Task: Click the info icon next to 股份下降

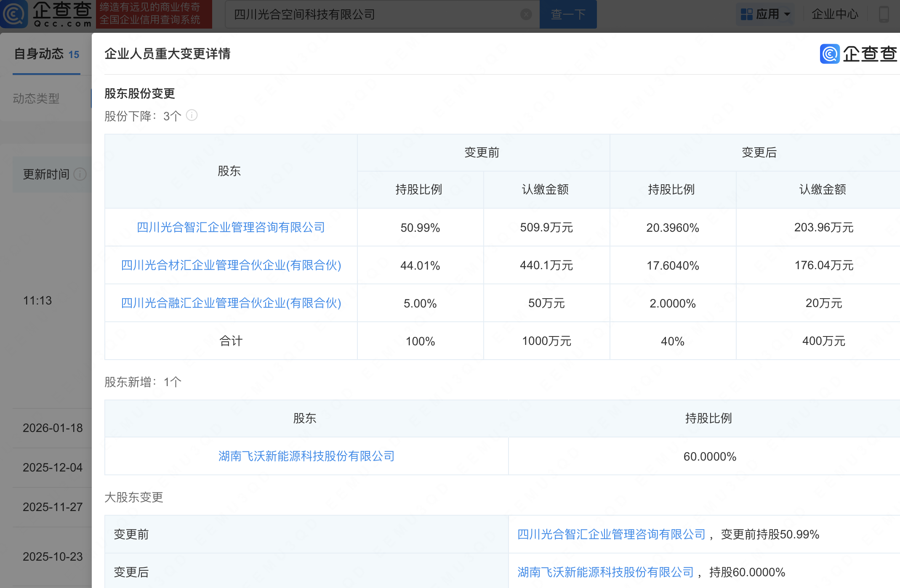Action: point(192,115)
